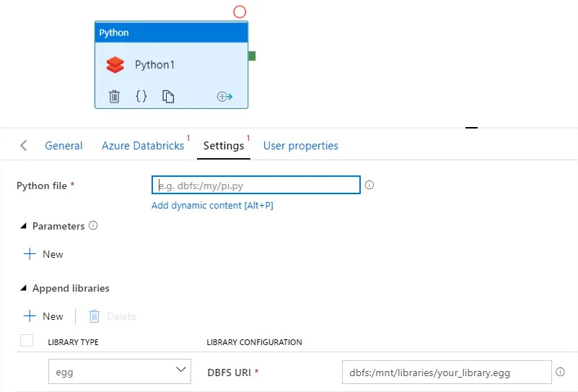Open the Azure Databricks tab
Viewport: 578px width, 392px height.
click(x=143, y=146)
